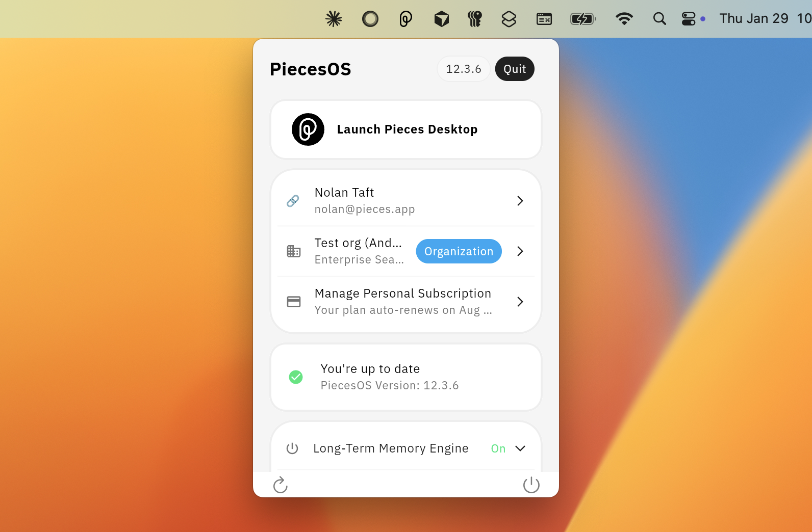Screen dimensions: 812x532
Task: Click the link icon beside Nolan Taft
Action: tap(293, 201)
